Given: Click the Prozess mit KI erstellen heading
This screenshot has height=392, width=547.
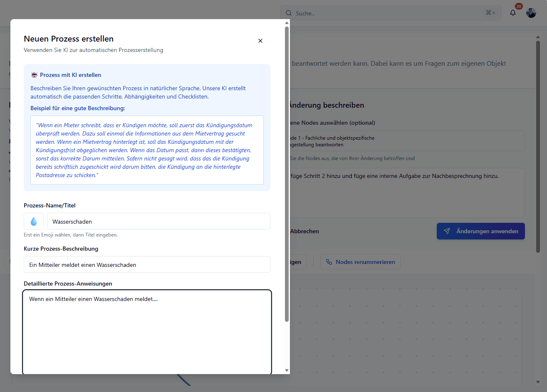Looking at the screenshot, I should (x=71, y=75).
